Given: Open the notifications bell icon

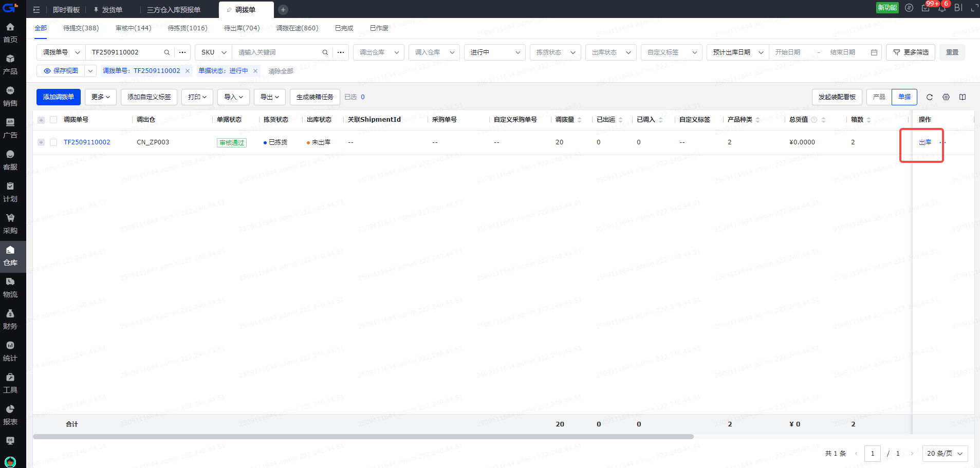Looking at the screenshot, I should [x=942, y=8].
